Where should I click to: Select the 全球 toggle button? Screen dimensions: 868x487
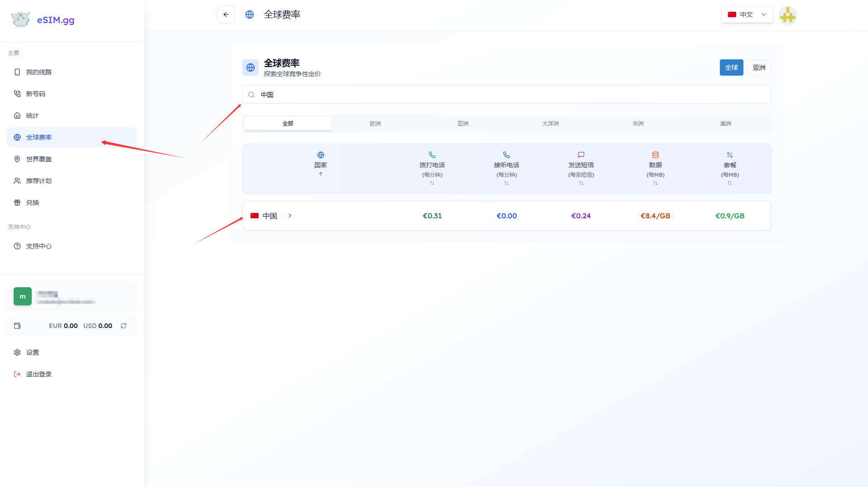click(731, 68)
